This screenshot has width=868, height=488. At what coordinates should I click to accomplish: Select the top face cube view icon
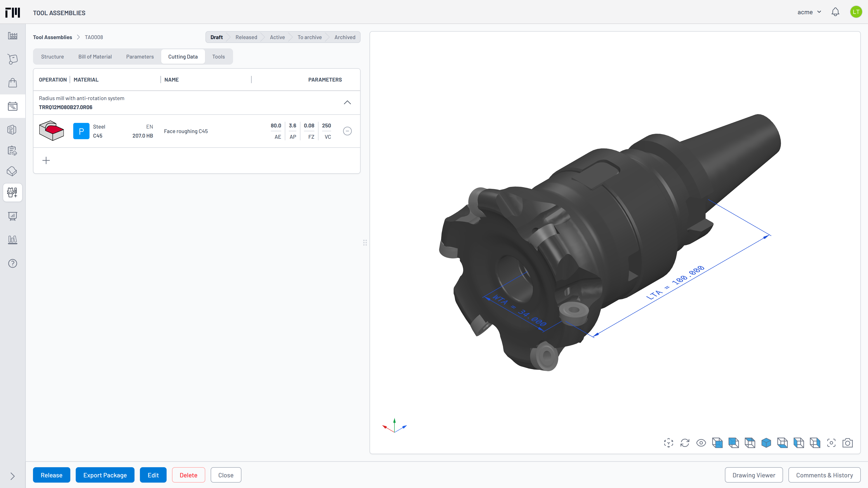pos(750,443)
